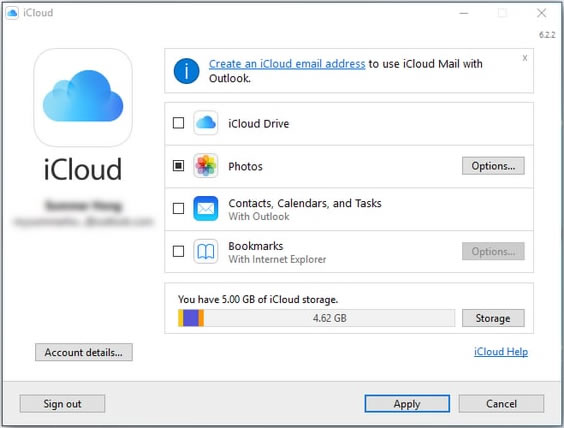Image resolution: width=564 pixels, height=428 pixels.
Task: Open the iCloud Help link
Action: click(x=501, y=351)
